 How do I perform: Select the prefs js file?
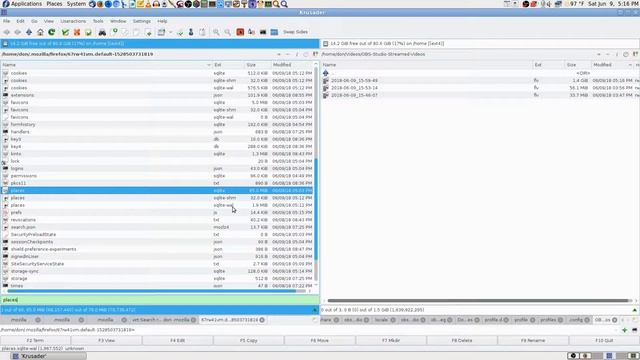tap(158, 213)
